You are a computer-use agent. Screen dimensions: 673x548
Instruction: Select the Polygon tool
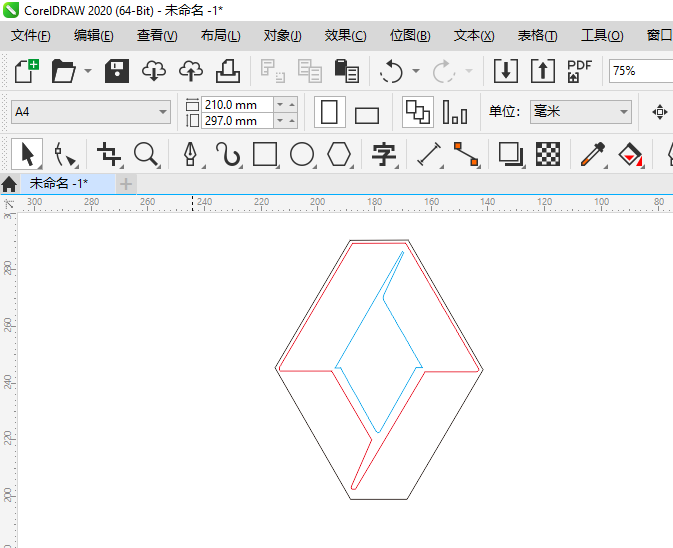coord(340,154)
